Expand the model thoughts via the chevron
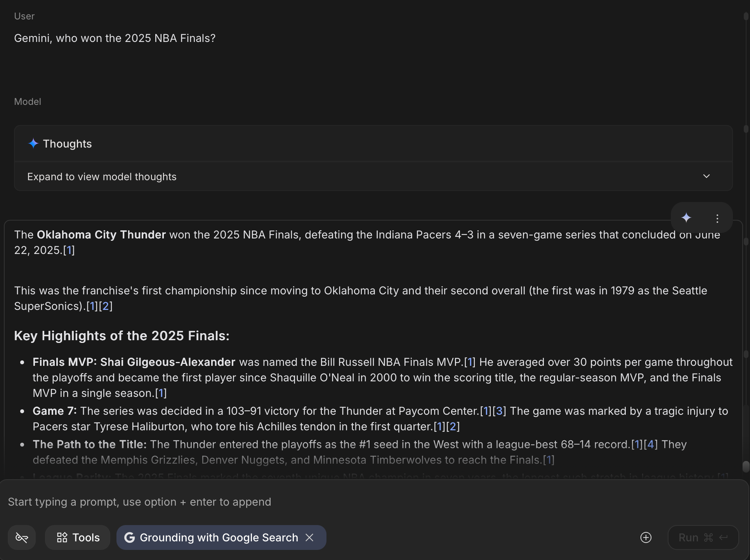This screenshot has height=560, width=750. coord(706,176)
